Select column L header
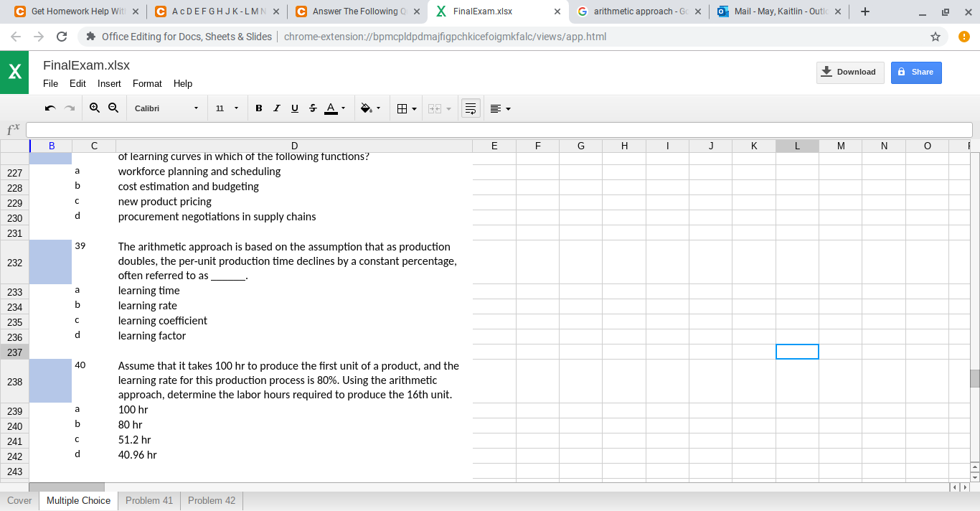 (797, 146)
